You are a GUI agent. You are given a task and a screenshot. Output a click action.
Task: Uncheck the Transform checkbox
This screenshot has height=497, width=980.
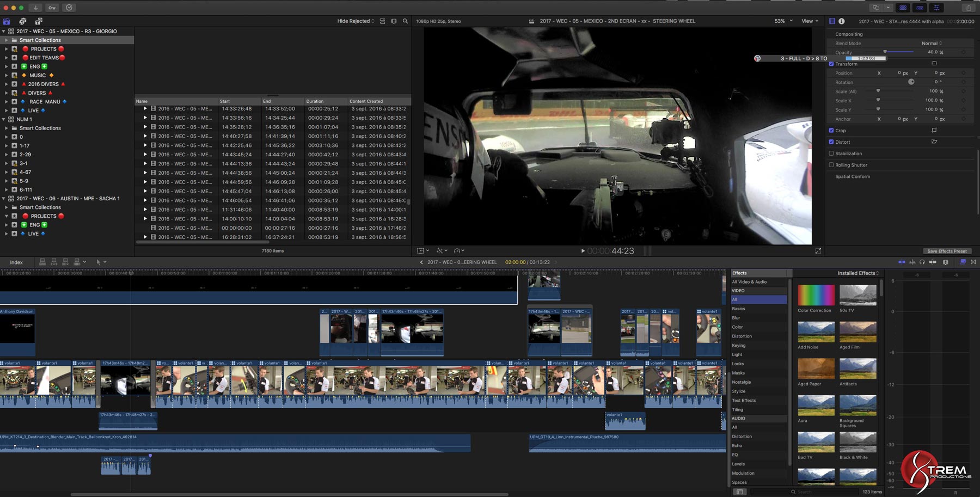[x=831, y=64]
